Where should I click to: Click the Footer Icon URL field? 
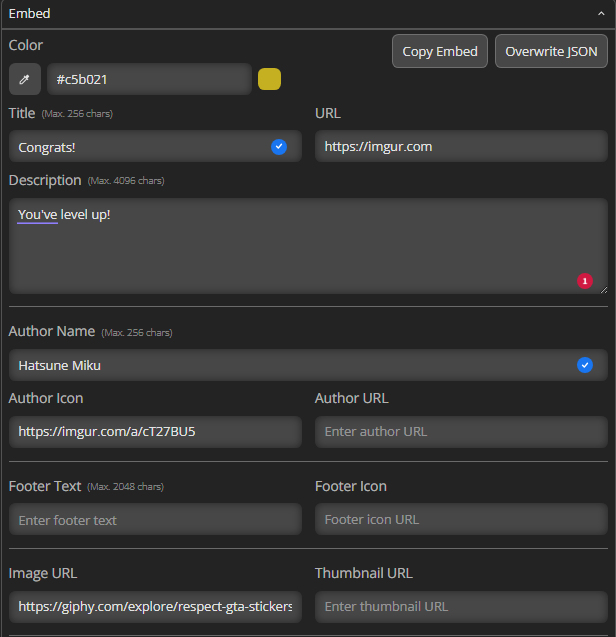click(461, 520)
